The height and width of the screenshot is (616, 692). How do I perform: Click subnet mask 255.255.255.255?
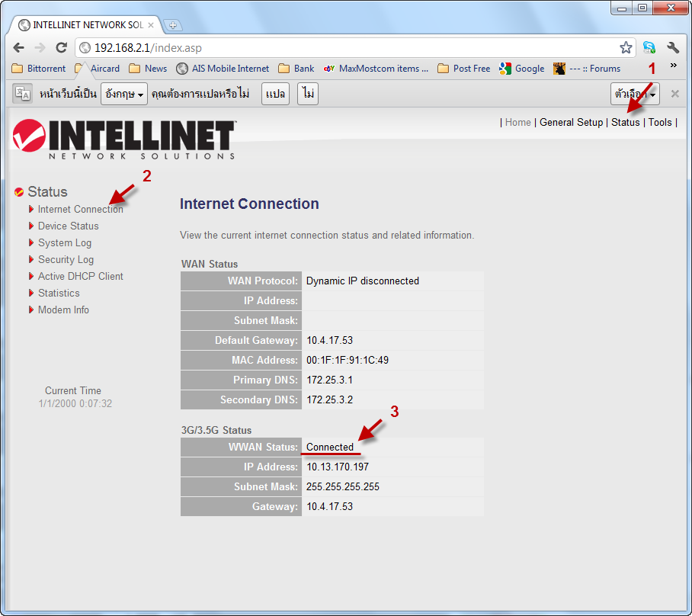tap(343, 487)
